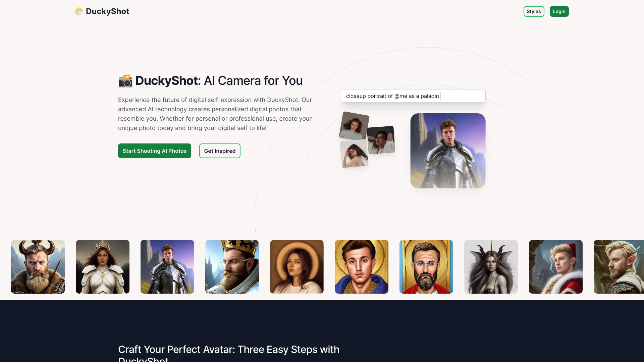Click the paladin AI generated portrait
Screen dimensions: 644x362
pos(448,150)
